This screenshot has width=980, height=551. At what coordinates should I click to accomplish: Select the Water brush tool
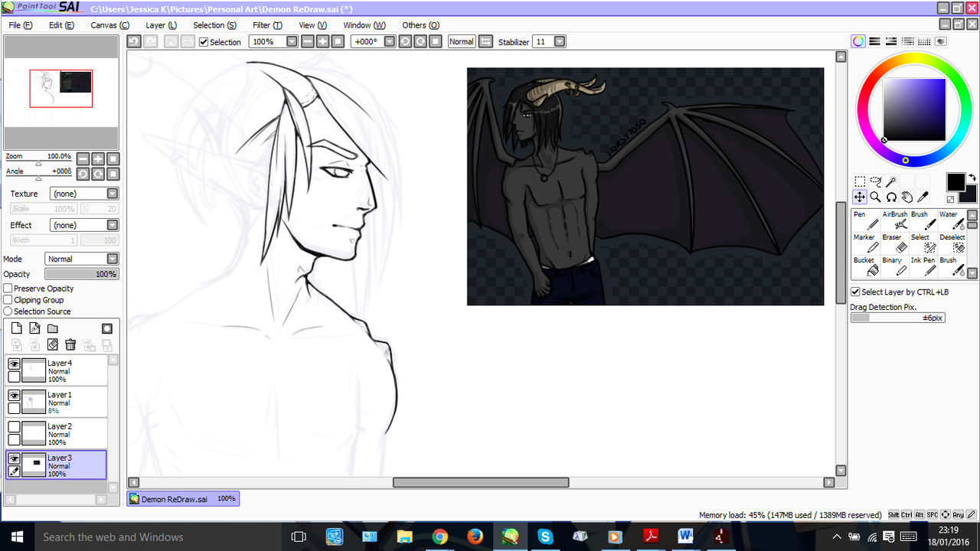click(952, 220)
